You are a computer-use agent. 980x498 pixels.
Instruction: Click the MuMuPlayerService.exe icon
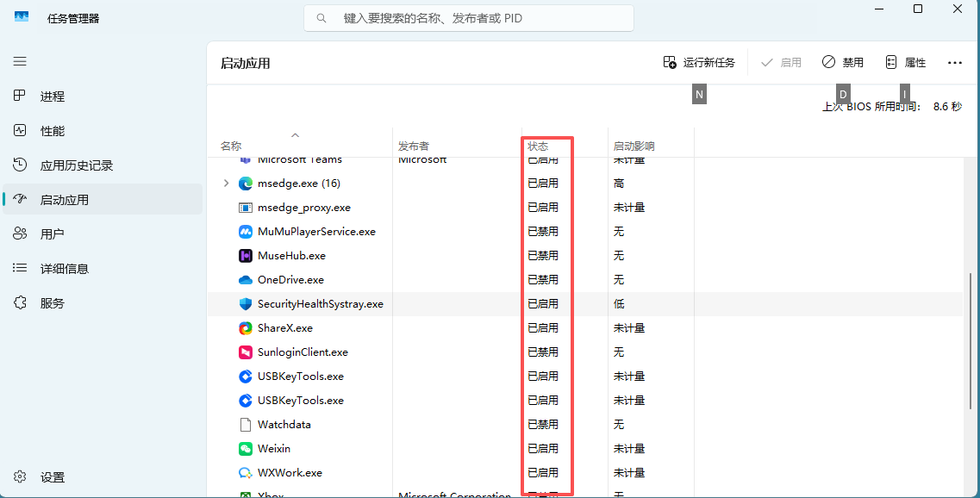[x=245, y=232]
